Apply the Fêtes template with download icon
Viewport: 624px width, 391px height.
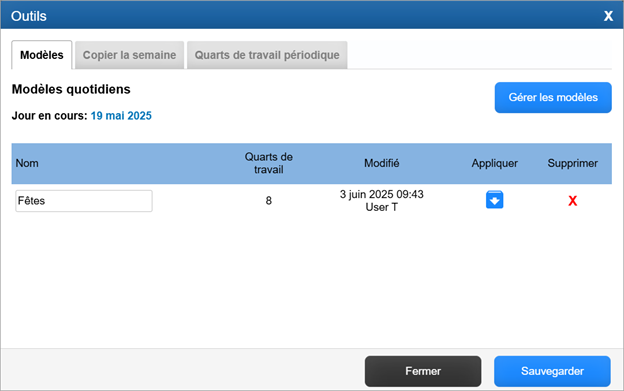point(494,200)
